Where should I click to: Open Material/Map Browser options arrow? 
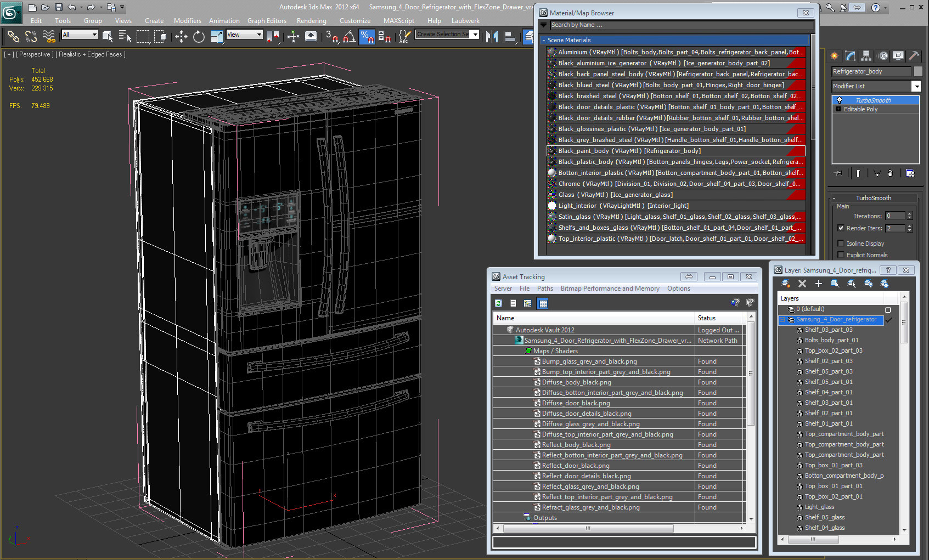point(544,25)
